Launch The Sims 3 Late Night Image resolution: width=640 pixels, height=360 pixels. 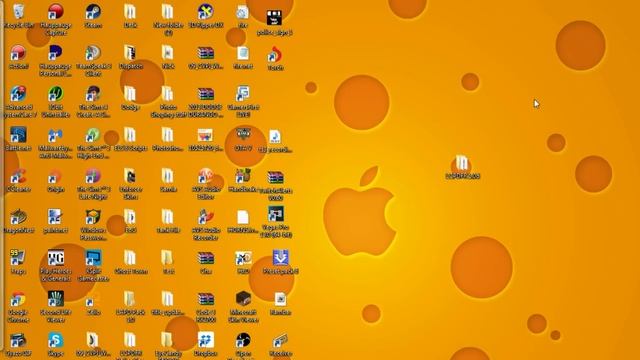[x=93, y=184]
